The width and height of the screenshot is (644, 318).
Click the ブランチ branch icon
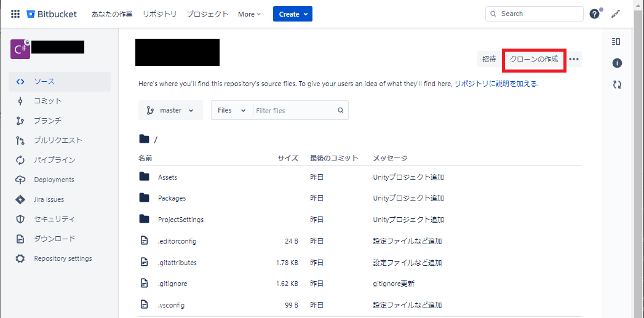pyautogui.click(x=20, y=121)
